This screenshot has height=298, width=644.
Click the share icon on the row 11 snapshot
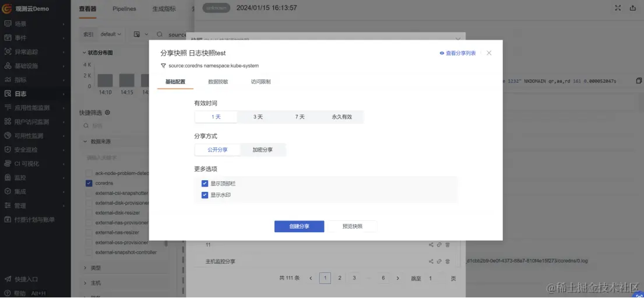click(x=431, y=245)
